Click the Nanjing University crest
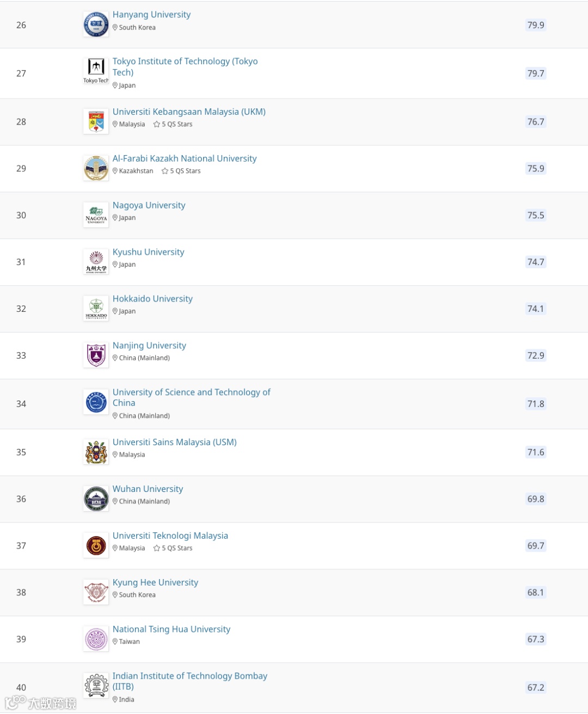The height and width of the screenshot is (714, 588). (96, 355)
